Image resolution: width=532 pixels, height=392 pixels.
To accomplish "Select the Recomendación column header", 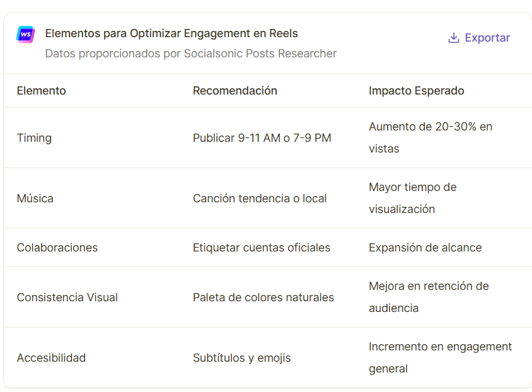I will pyautogui.click(x=234, y=91).
